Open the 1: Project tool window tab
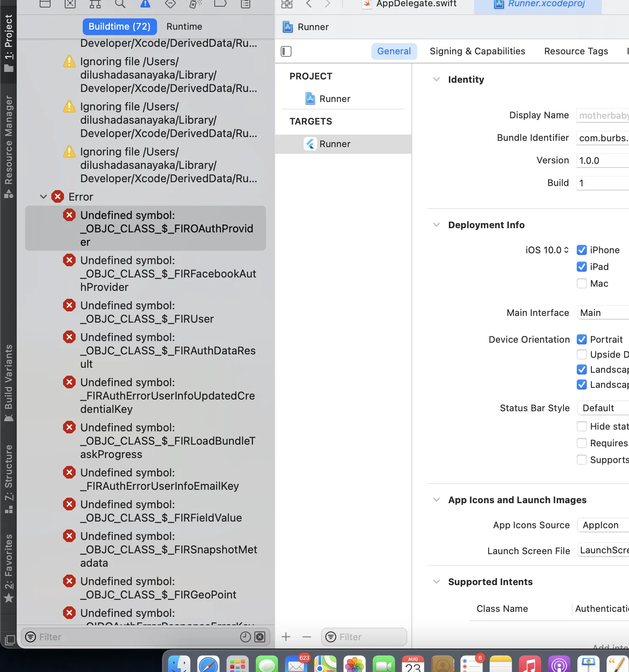The image size is (629, 672). [8, 42]
